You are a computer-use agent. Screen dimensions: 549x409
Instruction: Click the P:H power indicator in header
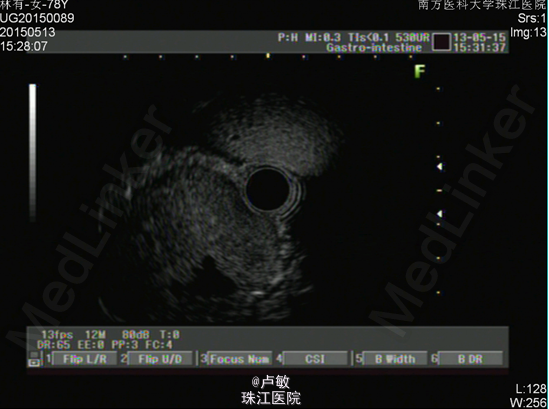pos(288,37)
